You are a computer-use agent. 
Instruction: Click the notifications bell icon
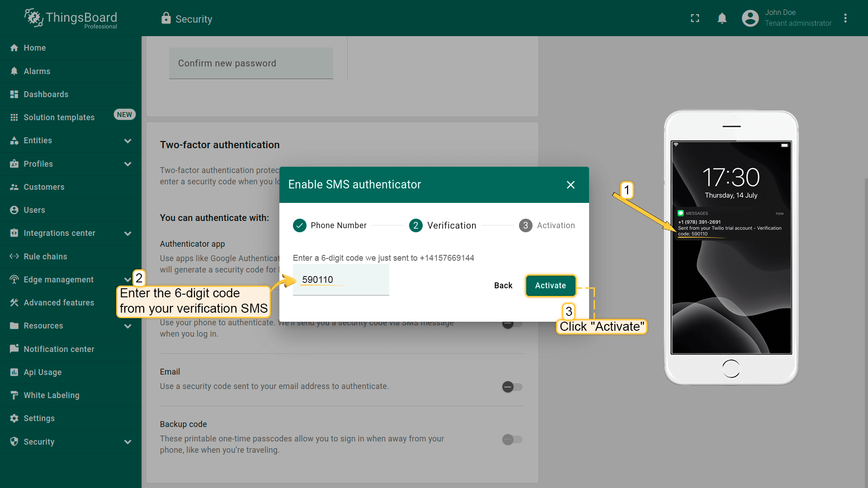(x=722, y=18)
